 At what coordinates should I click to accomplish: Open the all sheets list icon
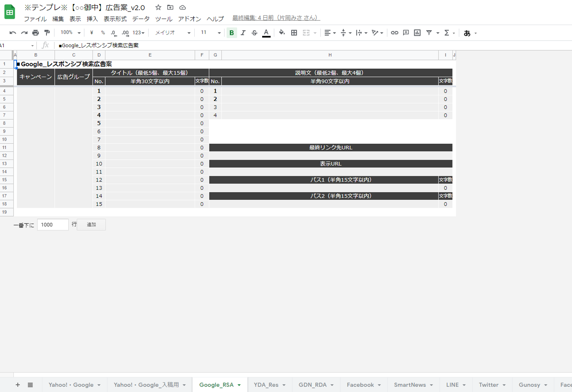[30, 385]
